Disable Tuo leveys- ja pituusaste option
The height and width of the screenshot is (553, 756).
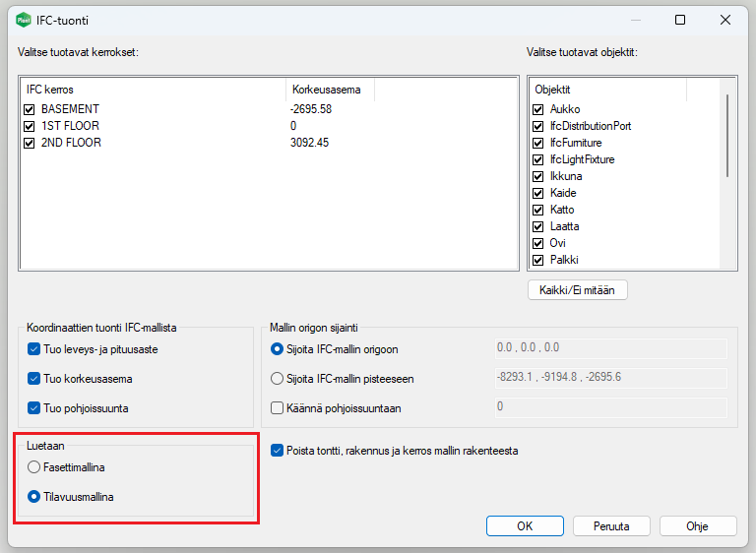(35, 349)
